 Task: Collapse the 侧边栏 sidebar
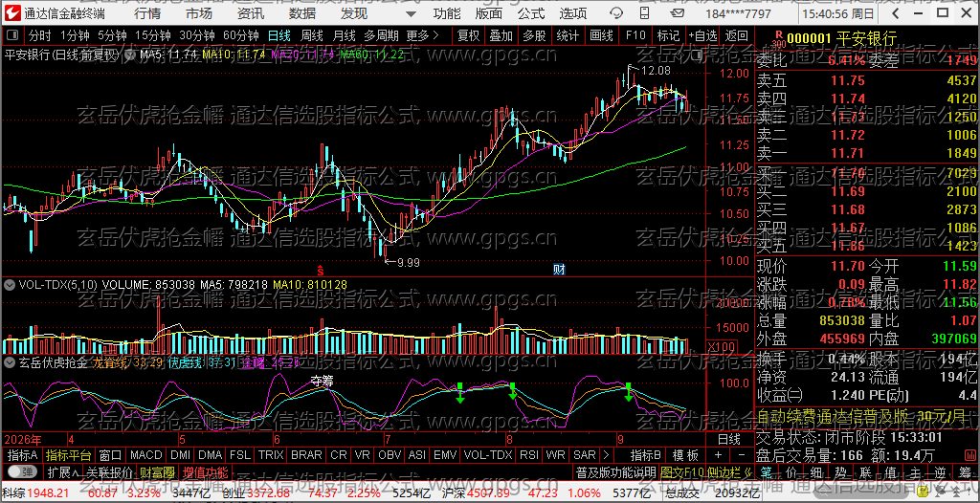(728, 471)
